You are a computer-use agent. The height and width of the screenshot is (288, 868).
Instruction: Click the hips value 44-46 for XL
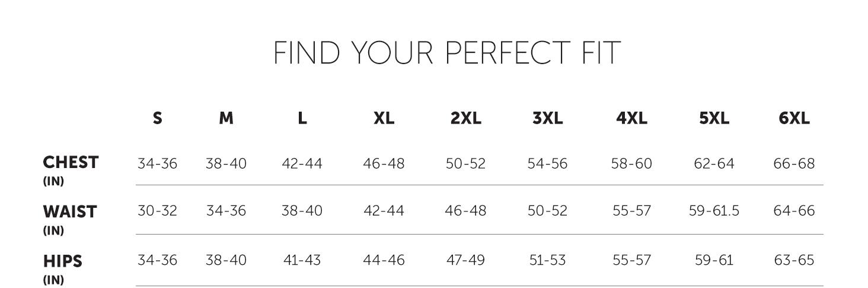384,260
